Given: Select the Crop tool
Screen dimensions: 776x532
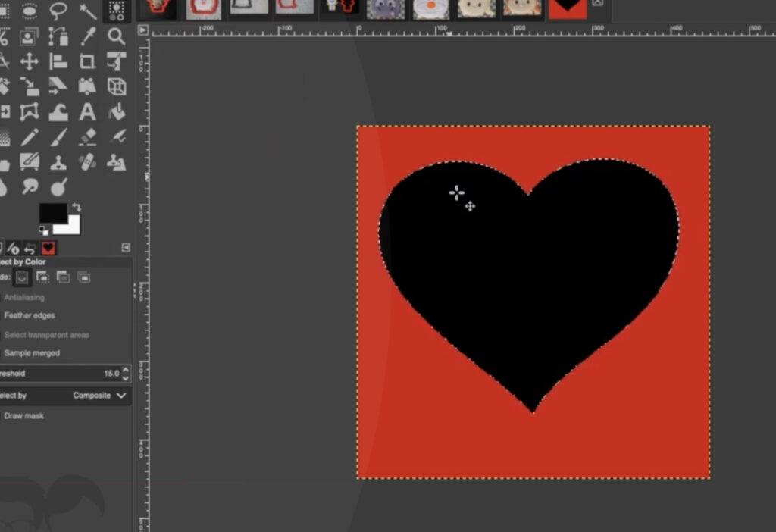Looking at the screenshot, I should click(88, 62).
